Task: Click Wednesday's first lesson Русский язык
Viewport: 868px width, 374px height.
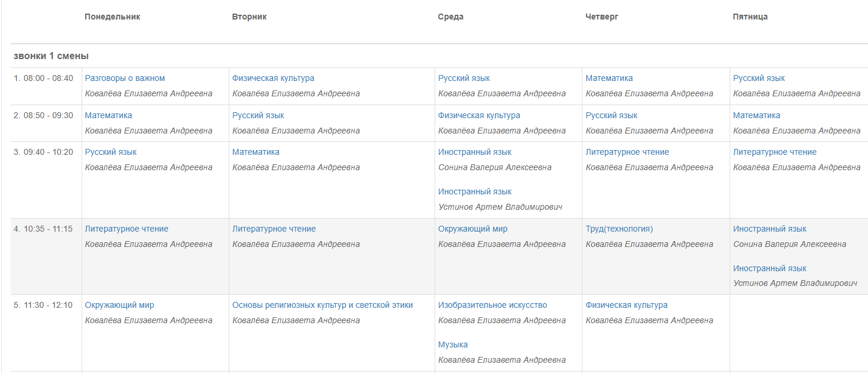Action: [464, 78]
